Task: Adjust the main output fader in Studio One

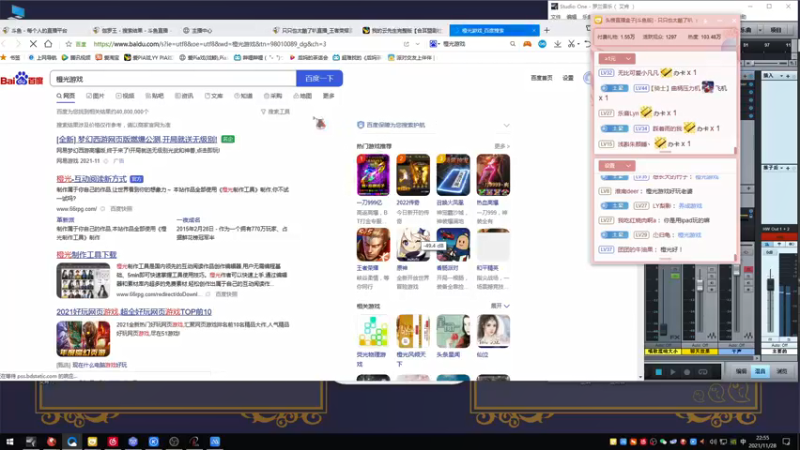Action: [771, 285]
